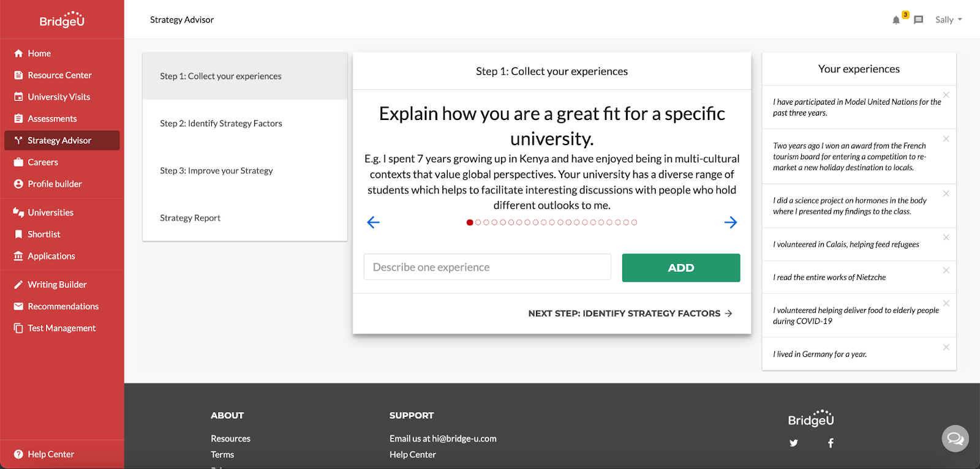Remove the Calais volunteering experience
The width and height of the screenshot is (980, 469).
(x=946, y=238)
